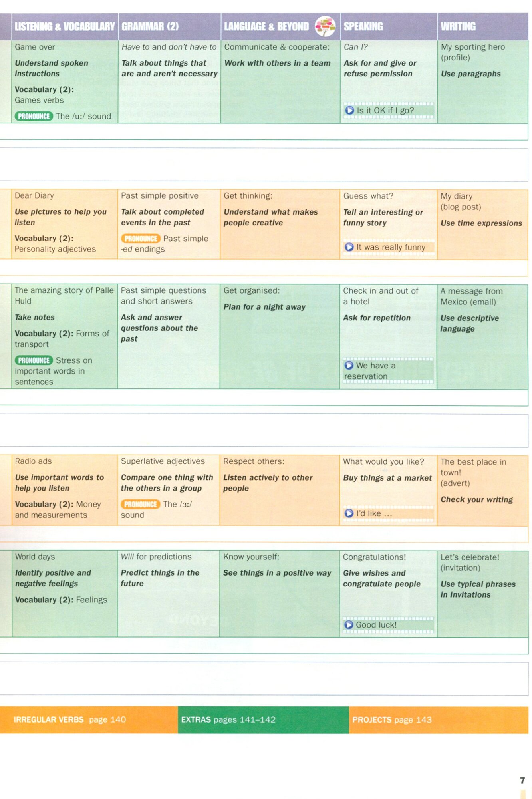
Task: Click the PRONOUNCE badge next to "Stress on"
Action: click(34, 360)
